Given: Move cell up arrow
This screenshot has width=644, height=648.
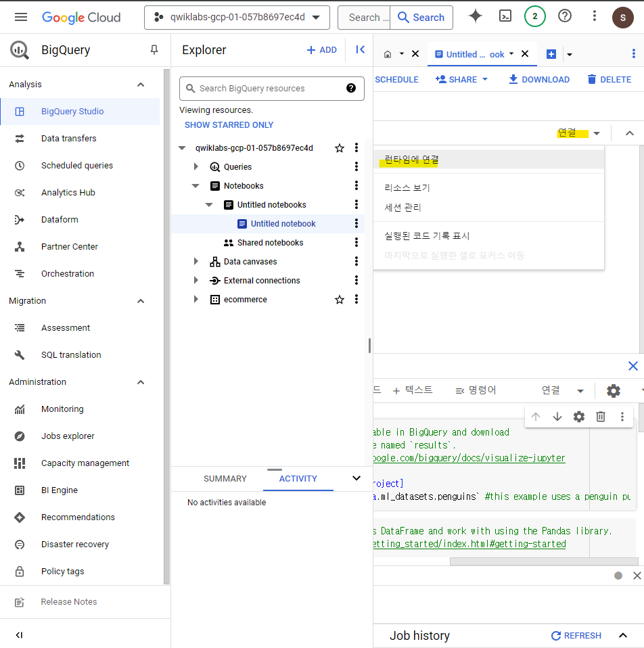Looking at the screenshot, I should (x=536, y=417).
